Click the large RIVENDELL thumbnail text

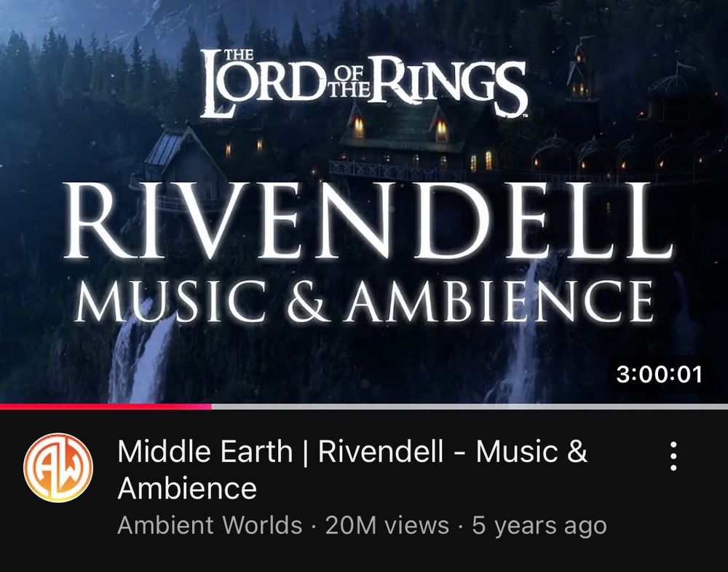click(368, 221)
